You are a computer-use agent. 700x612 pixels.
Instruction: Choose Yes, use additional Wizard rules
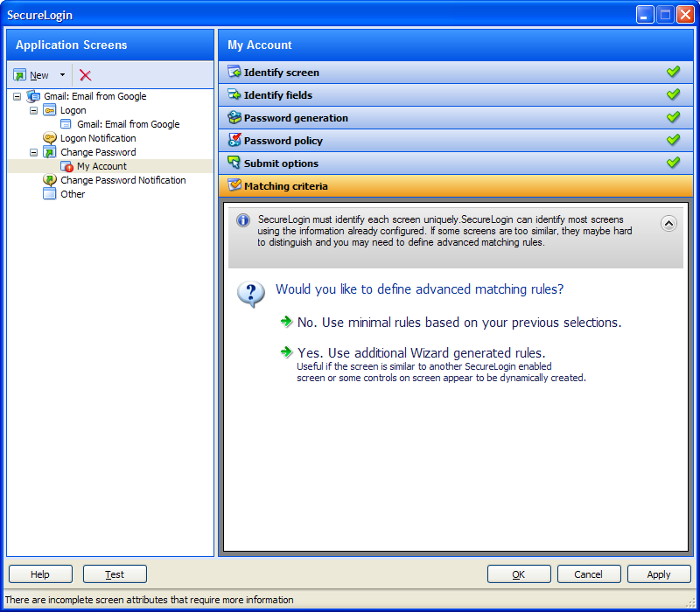click(x=421, y=353)
